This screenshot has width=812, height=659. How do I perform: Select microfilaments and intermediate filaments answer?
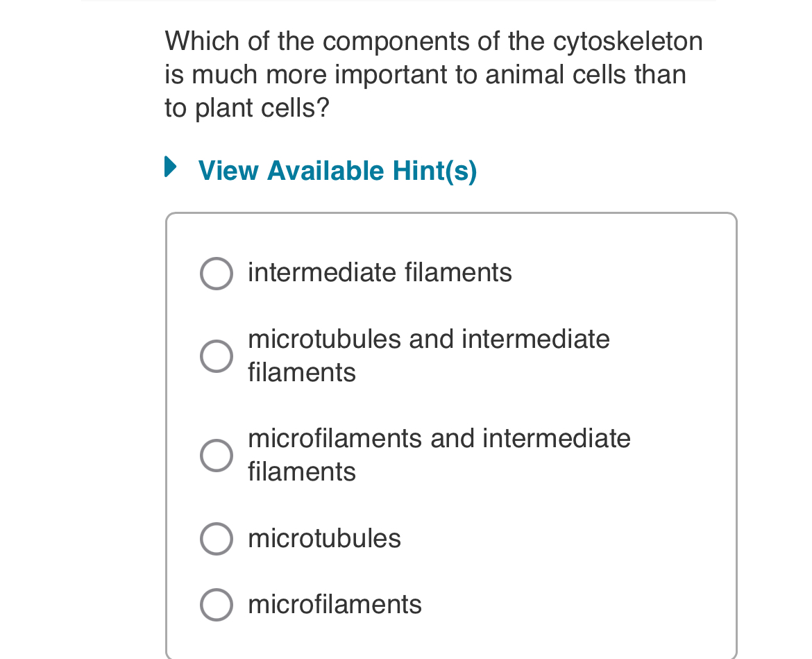pyautogui.click(x=216, y=455)
